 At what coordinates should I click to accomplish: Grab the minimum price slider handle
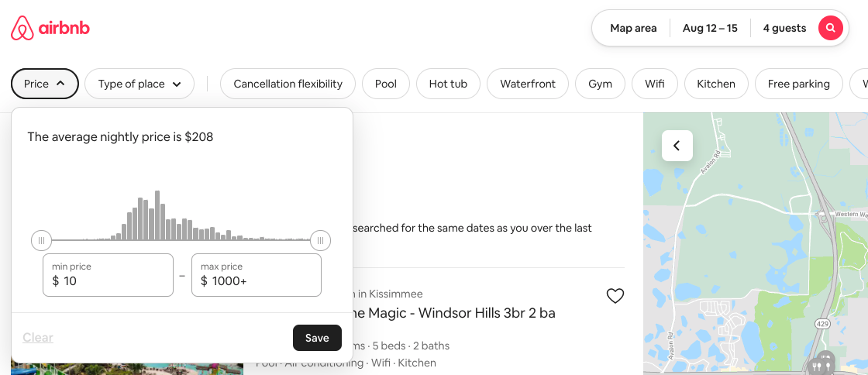point(41,240)
